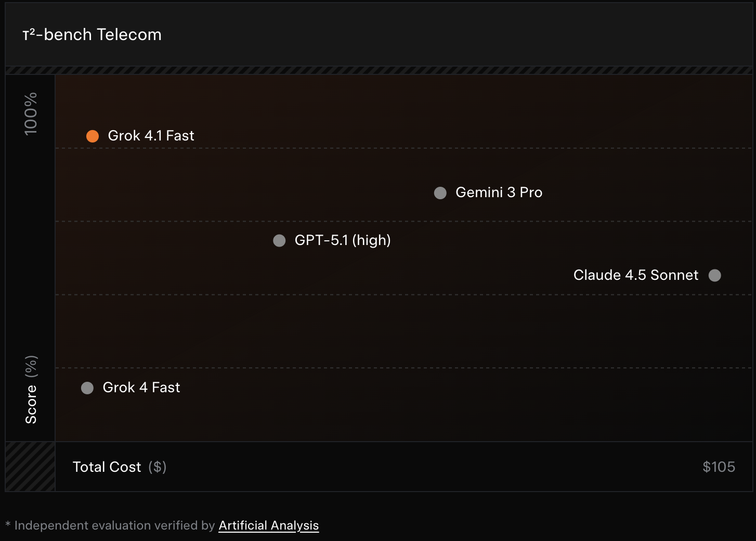This screenshot has width=756, height=541.
Task: Click the Total Cost ($) axis label
Action: pyautogui.click(x=120, y=467)
